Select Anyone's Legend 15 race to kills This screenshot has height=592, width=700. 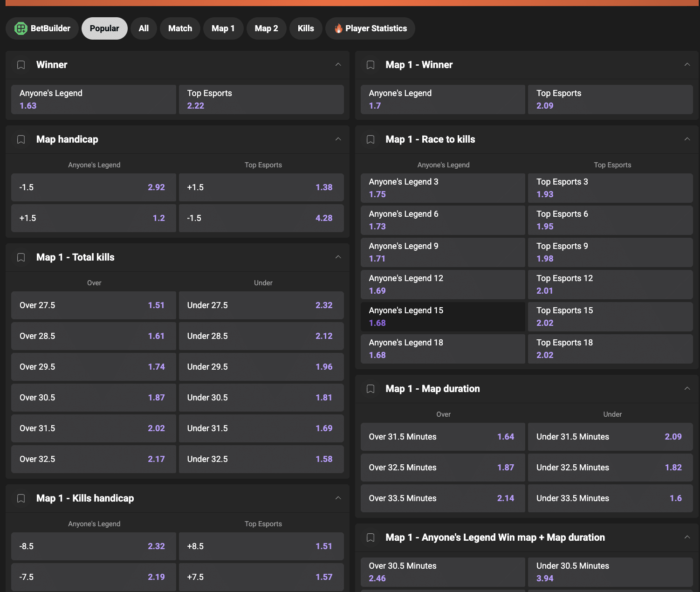click(x=443, y=317)
